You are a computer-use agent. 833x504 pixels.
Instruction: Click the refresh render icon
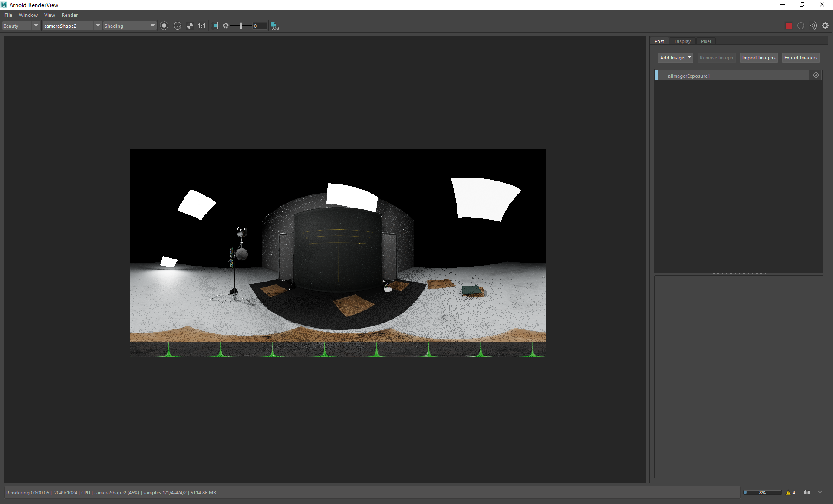point(801,26)
